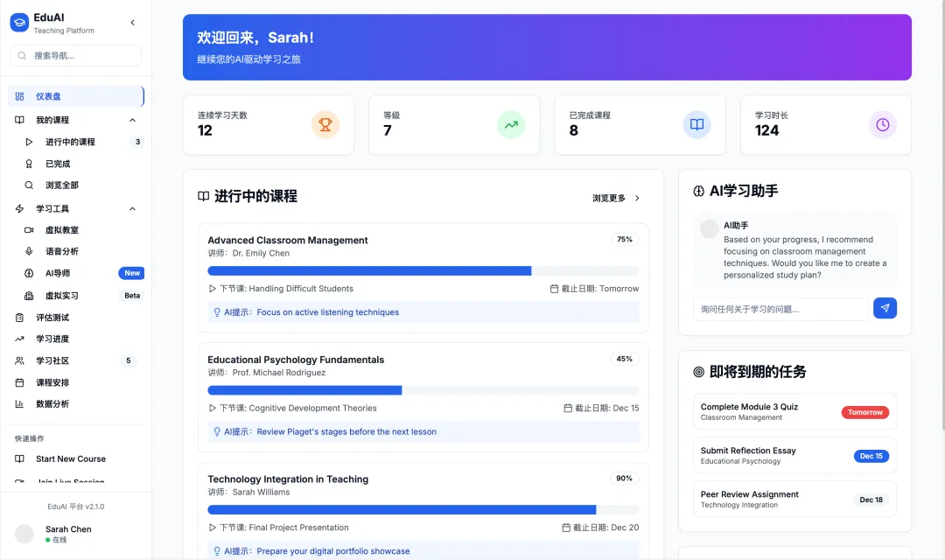Click the microphone icon for 语音分析
This screenshot has width=945, height=560.
click(29, 252)
